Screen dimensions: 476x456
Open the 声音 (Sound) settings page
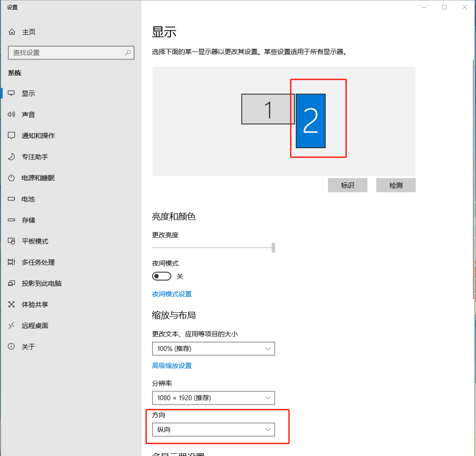coord(28,114)
